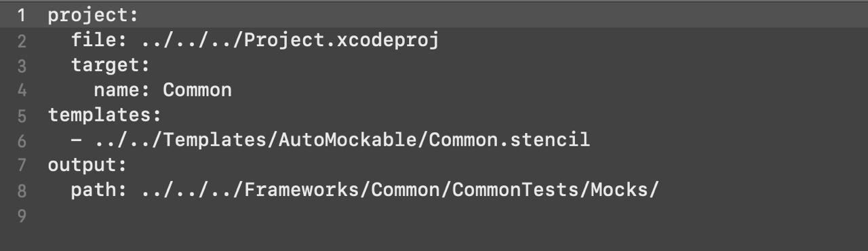Select line number 8 in gutter

point(22,190)
